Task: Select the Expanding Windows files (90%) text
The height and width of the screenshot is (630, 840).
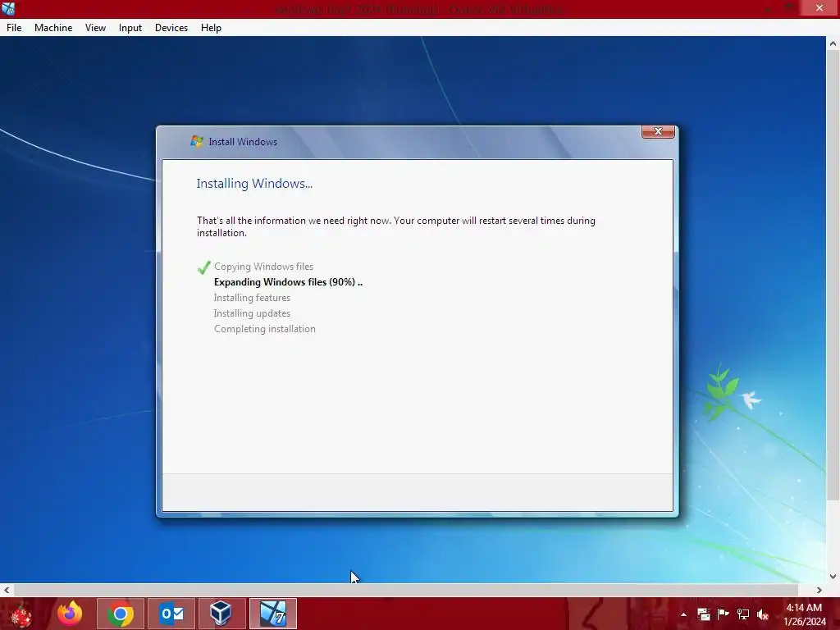Action: (288, 282)
